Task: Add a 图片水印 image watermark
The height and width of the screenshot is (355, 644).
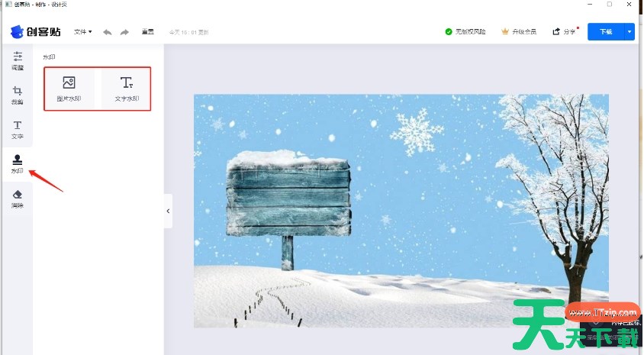Action: (69, 89)
